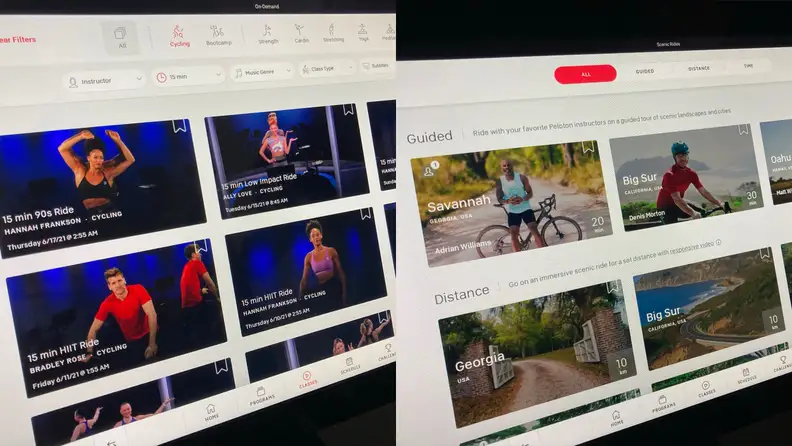The width and height of the screenshot is (792, 446).
Task: Toggle the Subtitles filter
Action: (377, 66)
